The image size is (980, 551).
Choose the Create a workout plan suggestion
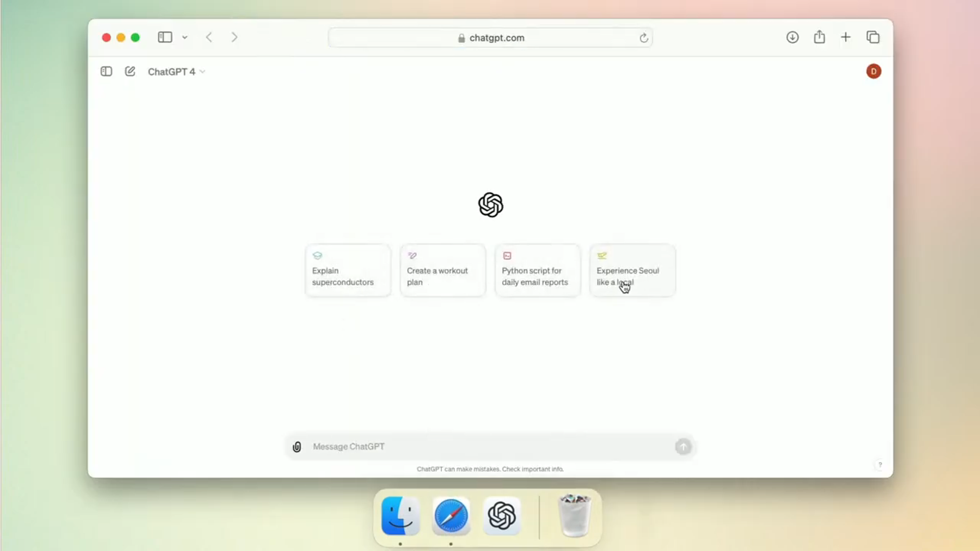point(443,270)
